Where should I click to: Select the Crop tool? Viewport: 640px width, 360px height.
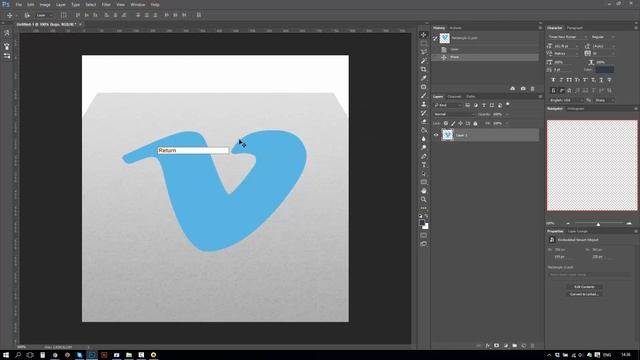[424, 69]
